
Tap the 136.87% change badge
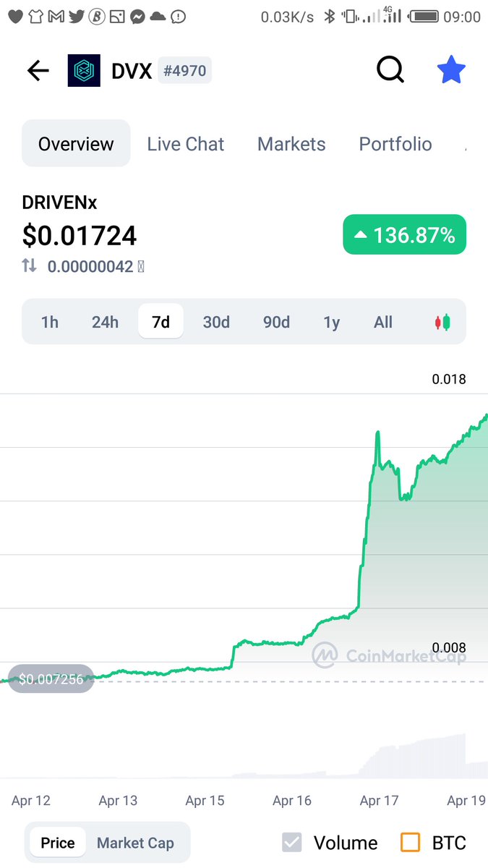coord(404,235)
